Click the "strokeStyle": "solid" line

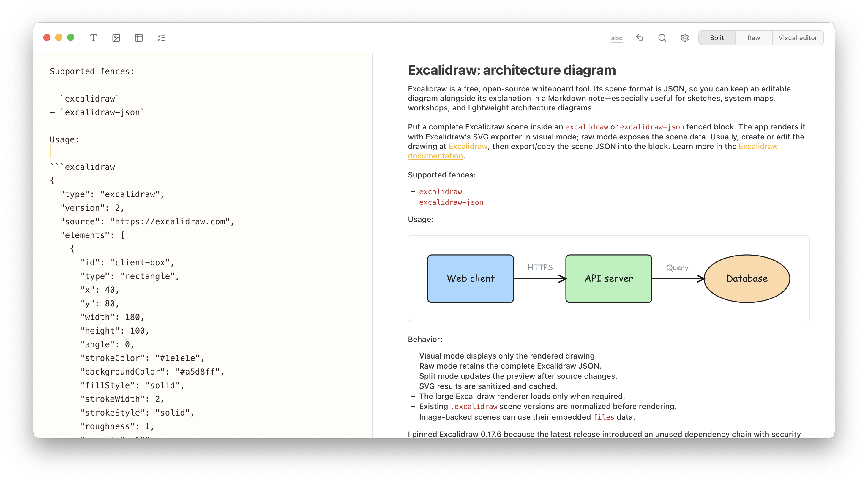pos(137,413)
